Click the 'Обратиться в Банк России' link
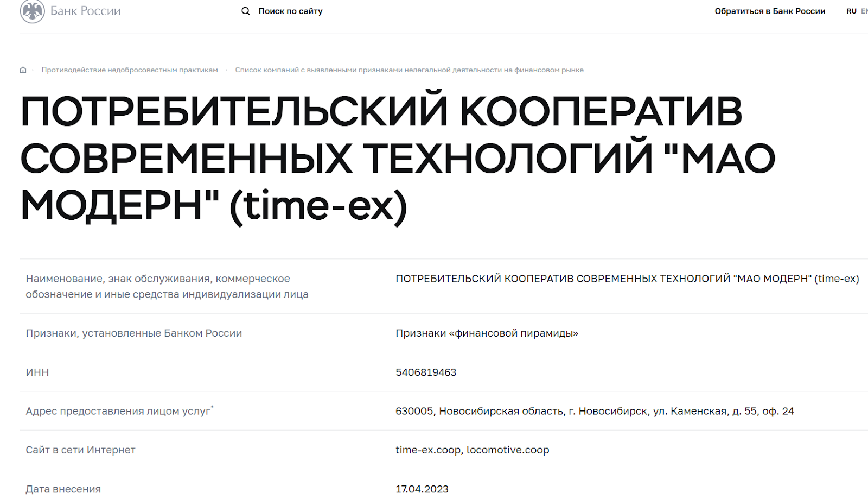Screen dimensions: 868x499 click(771, 10)
